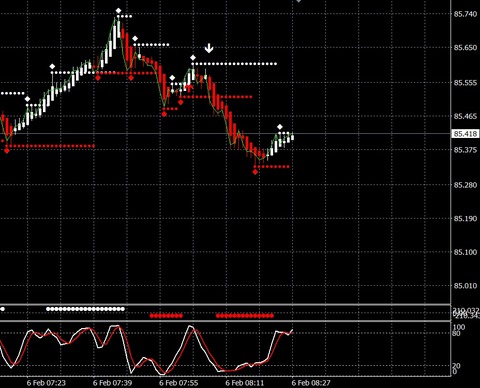
Task: Click the 85.280 price axis label
Action: click(x=465, y=185)
